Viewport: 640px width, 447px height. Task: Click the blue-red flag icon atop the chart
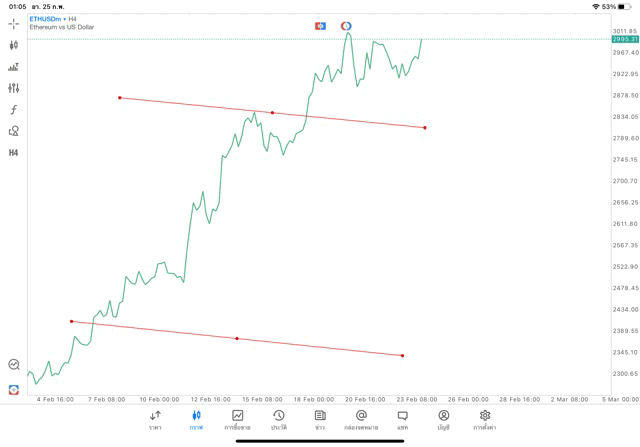tap(320, 25)
